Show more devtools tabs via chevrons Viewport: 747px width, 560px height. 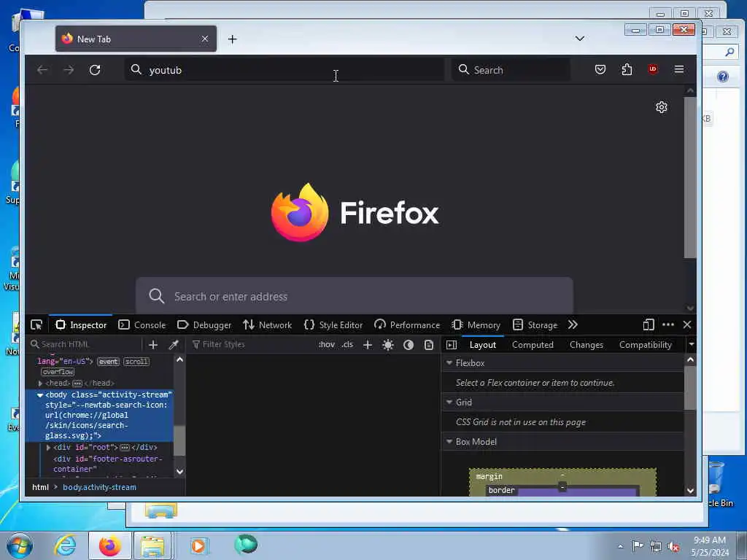[573, 324]
